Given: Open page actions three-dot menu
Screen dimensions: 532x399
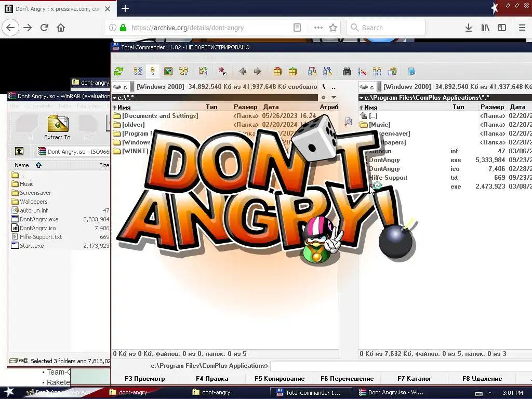Looking at the screenshot, I should point(318,28).
